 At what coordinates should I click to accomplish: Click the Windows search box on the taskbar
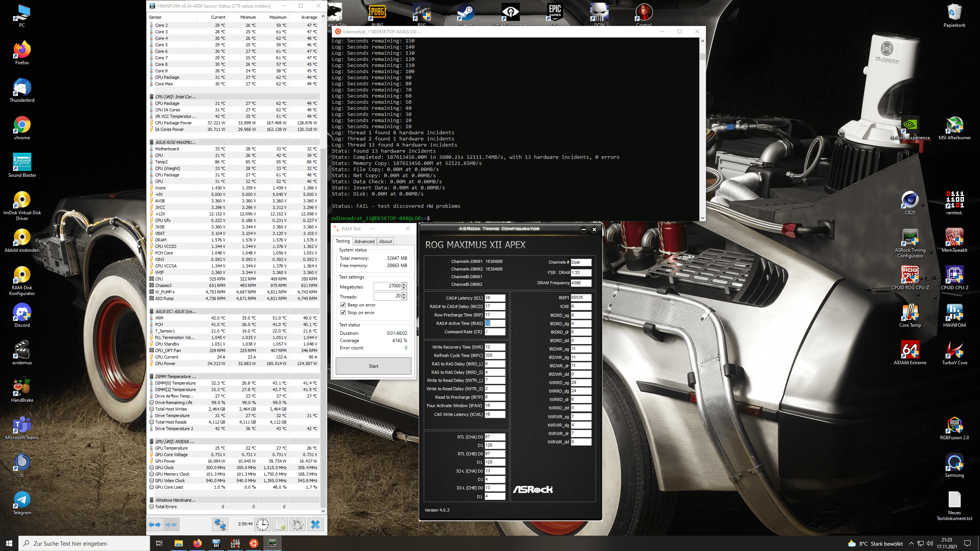[84, 543]
